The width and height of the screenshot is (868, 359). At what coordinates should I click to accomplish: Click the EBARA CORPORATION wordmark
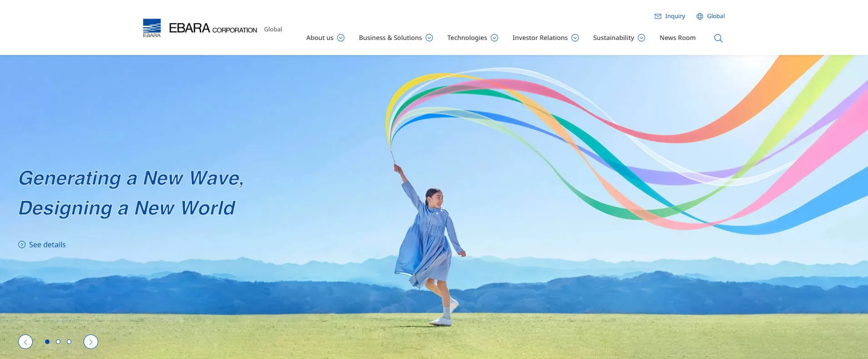coord(213,29)
